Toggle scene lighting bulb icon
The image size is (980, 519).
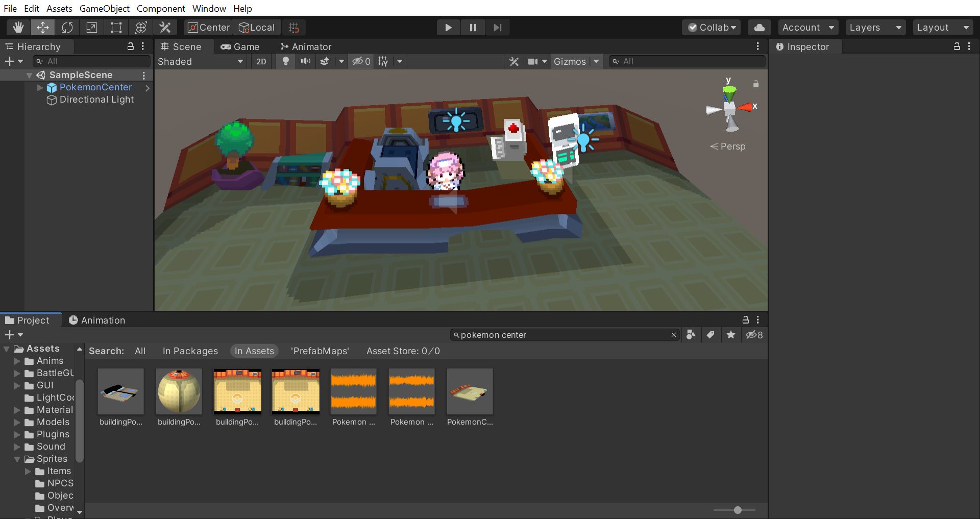coord(286,62)
